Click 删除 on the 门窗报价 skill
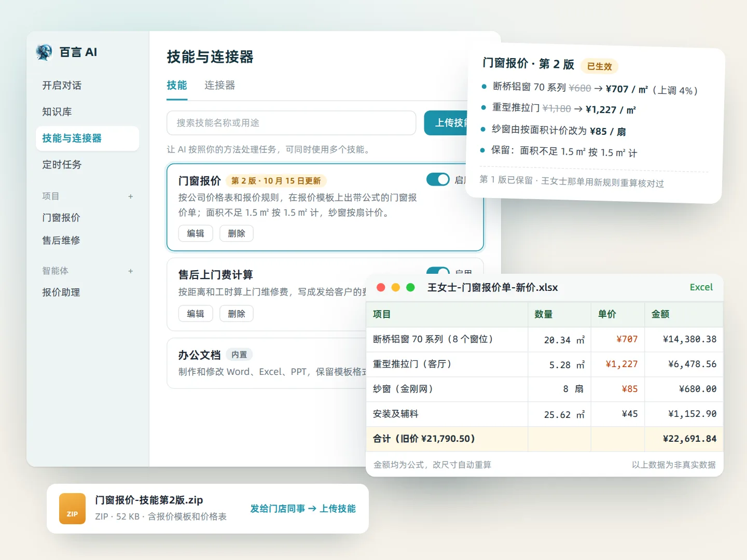 (237, 233)
